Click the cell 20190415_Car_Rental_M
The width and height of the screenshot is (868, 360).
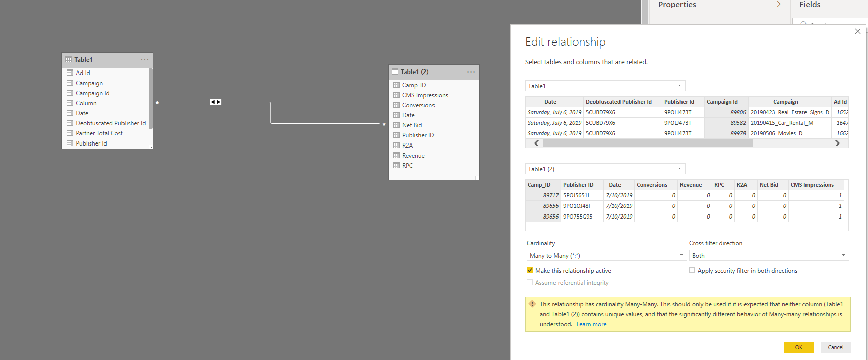click(x=790, y=123)
